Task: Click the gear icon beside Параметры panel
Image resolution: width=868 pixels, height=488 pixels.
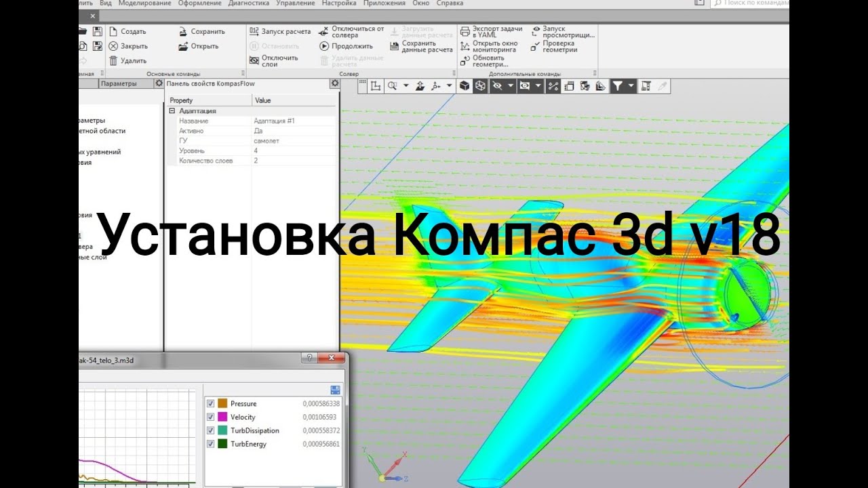Action: pos(159,83)
